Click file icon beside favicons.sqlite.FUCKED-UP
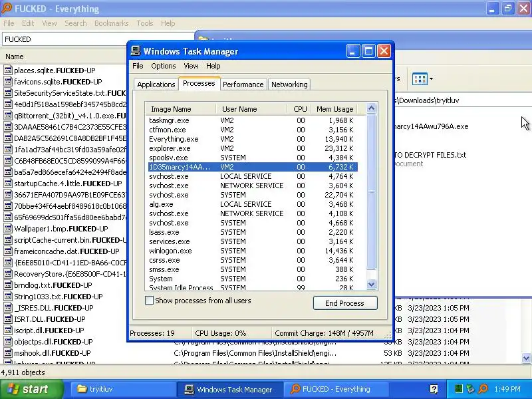This screenshot has height=399, width=532. (x=8, y=81)
